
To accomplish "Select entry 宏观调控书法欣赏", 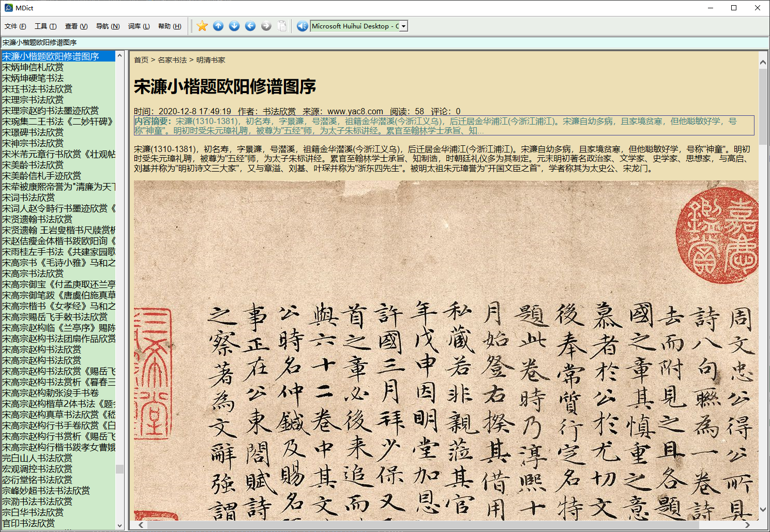I will tap(37, 469).
